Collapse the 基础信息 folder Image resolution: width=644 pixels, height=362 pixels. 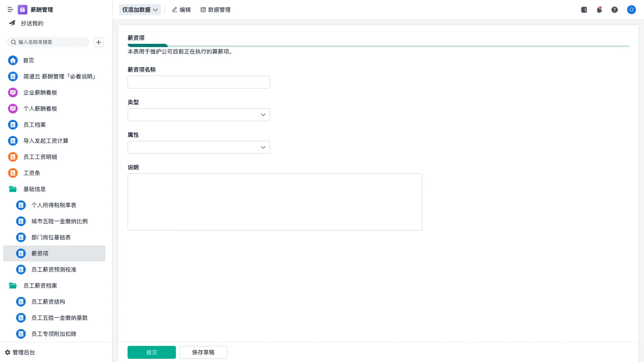[x=54, y=189]
